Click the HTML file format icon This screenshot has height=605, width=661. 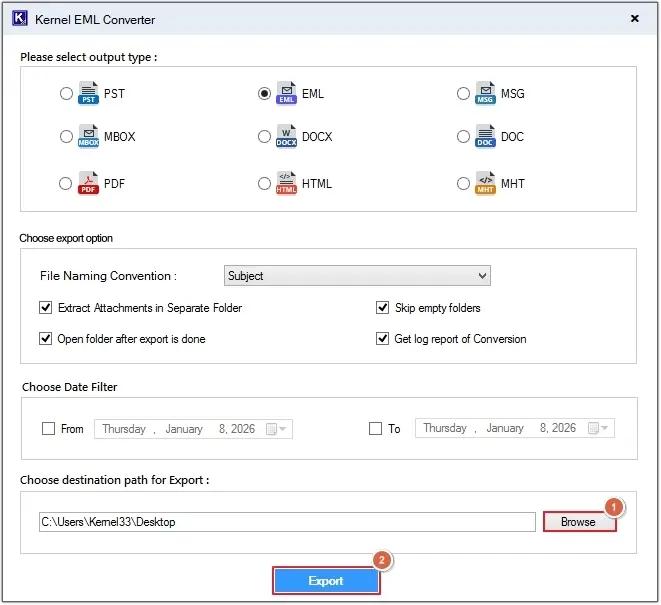(x=286, y=184)
